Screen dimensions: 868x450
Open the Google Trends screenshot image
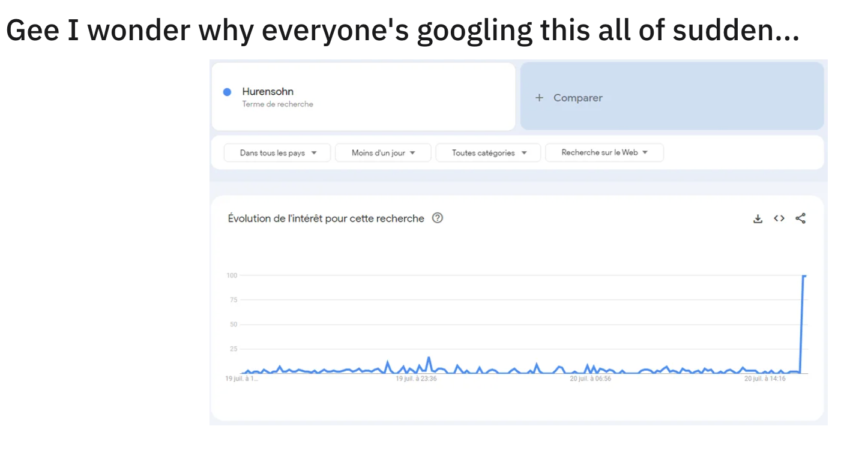518,242
